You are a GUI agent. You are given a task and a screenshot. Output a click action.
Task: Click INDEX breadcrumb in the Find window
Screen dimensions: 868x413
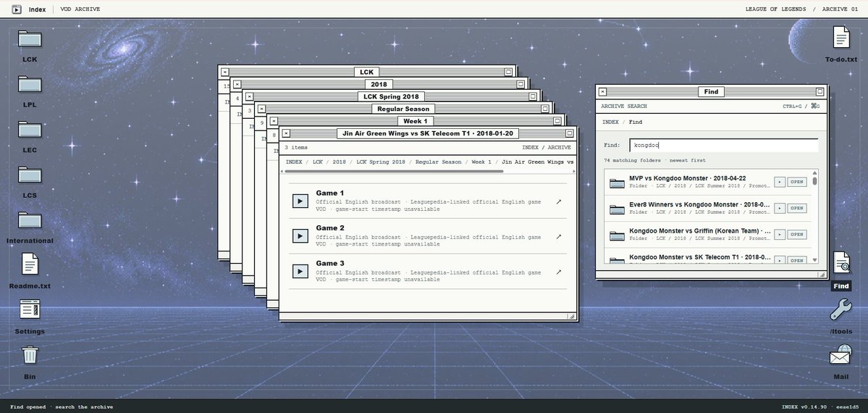click(x=610, y=122)
